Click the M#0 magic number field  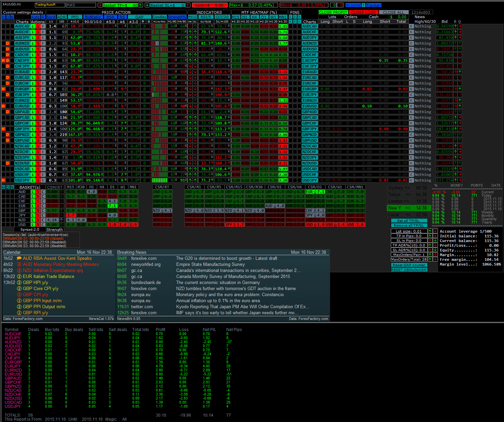(81, 5)
